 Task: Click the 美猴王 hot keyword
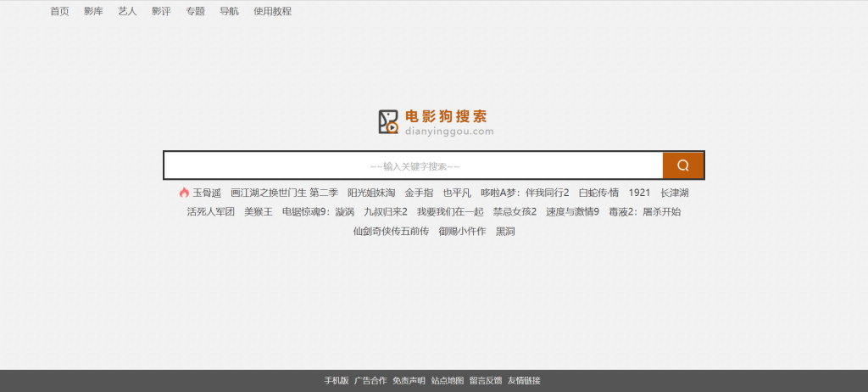click(259, 212)
